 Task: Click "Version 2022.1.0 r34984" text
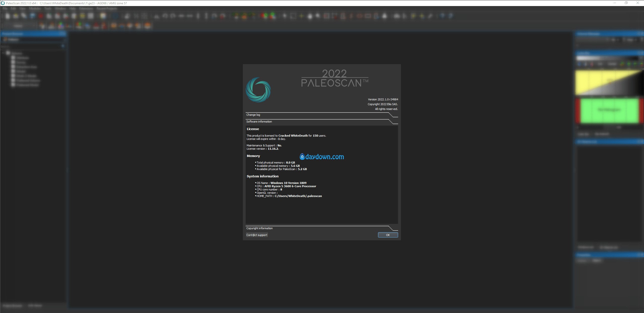383,99
